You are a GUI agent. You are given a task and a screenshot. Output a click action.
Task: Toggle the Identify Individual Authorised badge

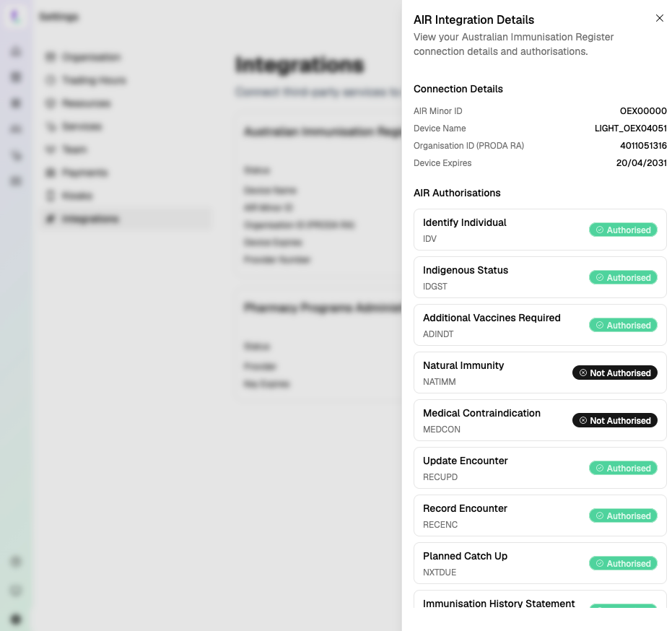point(623,230)
